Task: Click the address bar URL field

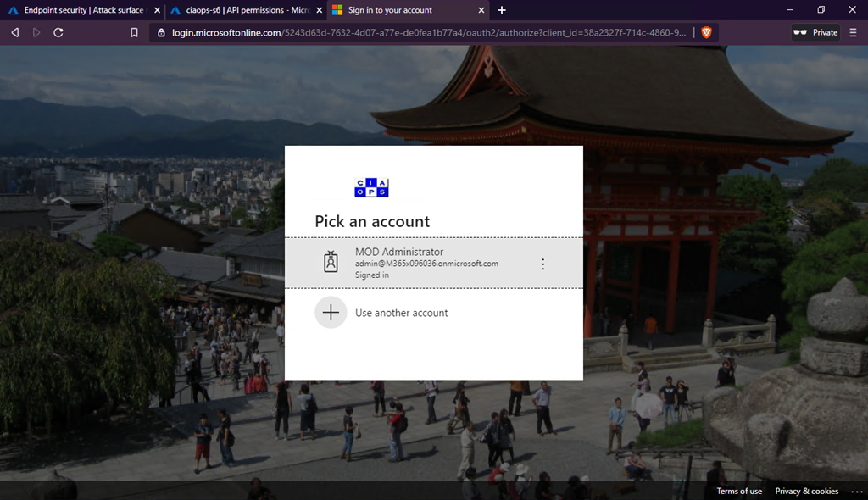Action: [x=424, y=32]
